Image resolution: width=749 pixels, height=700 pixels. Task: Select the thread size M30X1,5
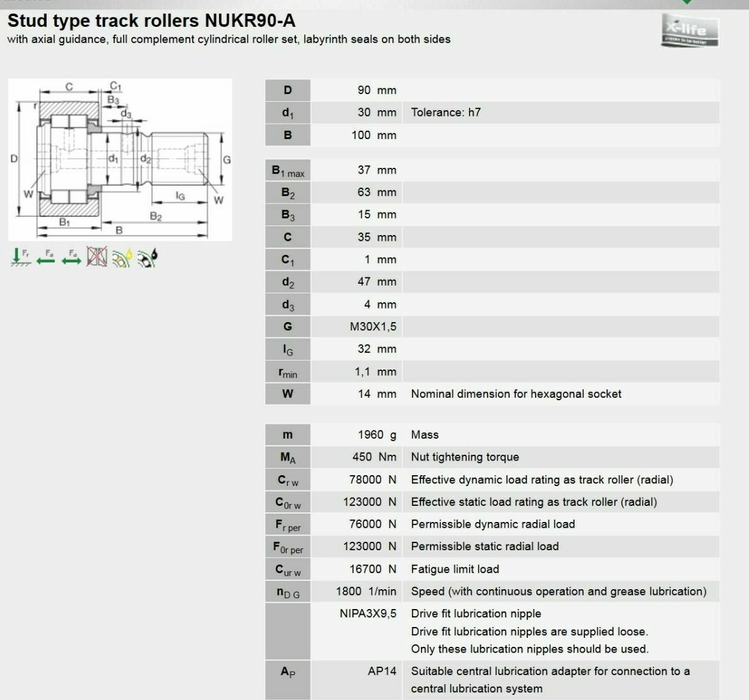(x=373, y=327)
